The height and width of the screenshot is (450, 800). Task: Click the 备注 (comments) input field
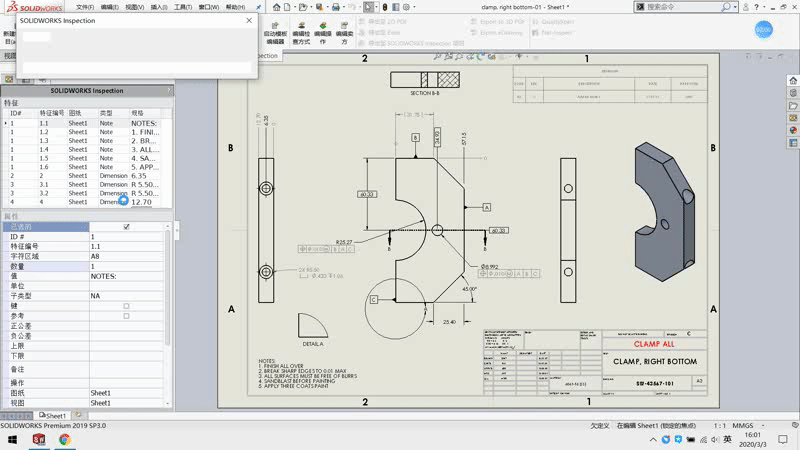[128, 370]
